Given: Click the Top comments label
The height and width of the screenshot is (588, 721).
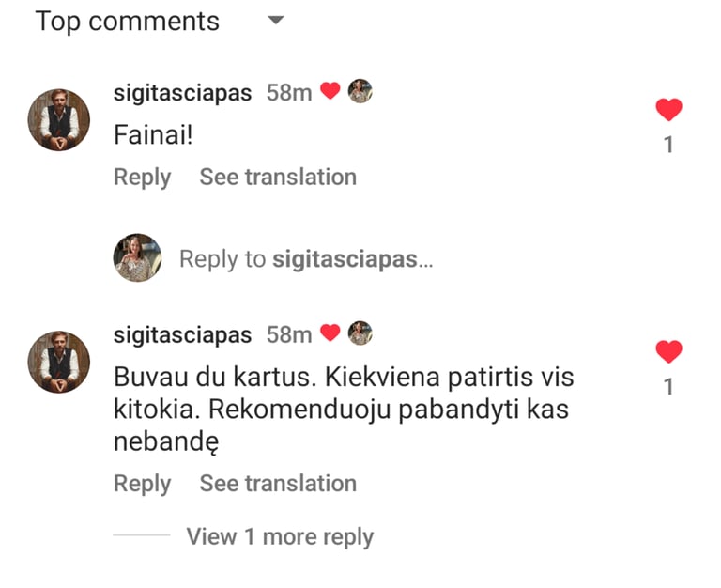Looking at the screenshot, I should coord(128,22).
